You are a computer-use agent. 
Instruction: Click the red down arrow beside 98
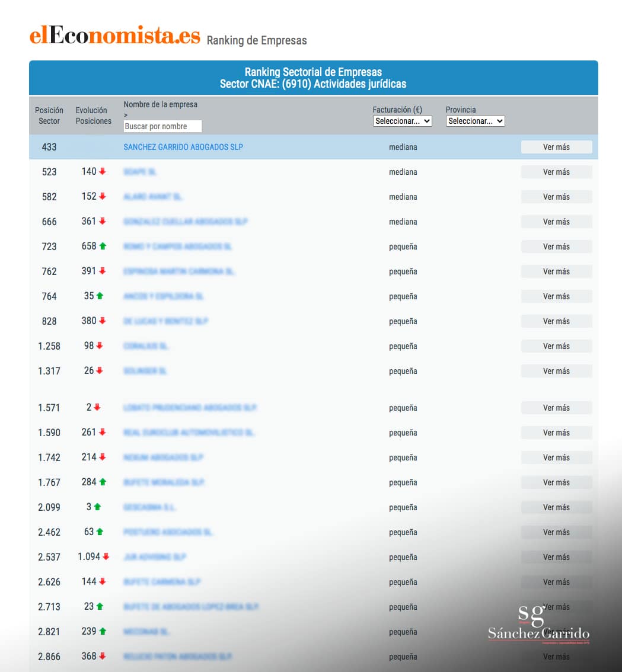[x=100, y=345]
